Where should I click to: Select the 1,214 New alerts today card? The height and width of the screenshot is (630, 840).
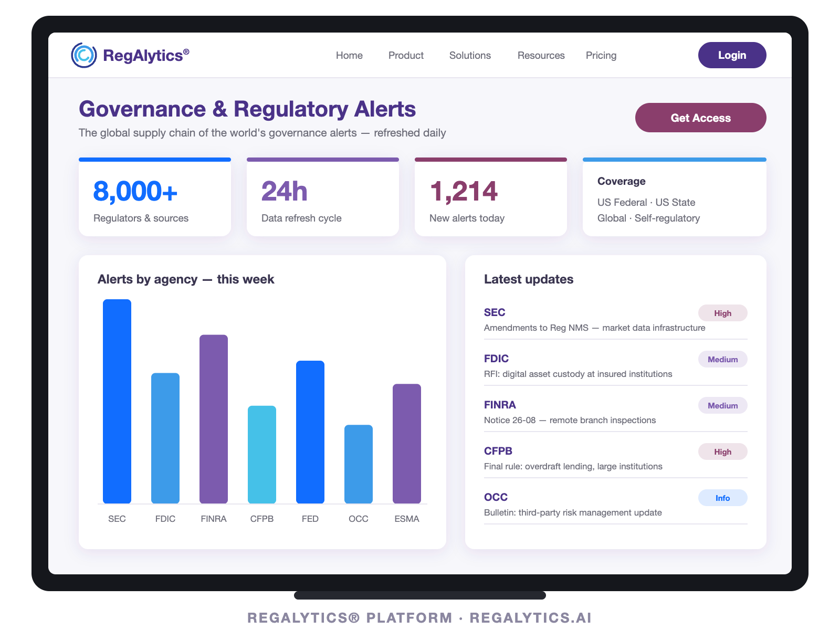click(x=491, y=197)
